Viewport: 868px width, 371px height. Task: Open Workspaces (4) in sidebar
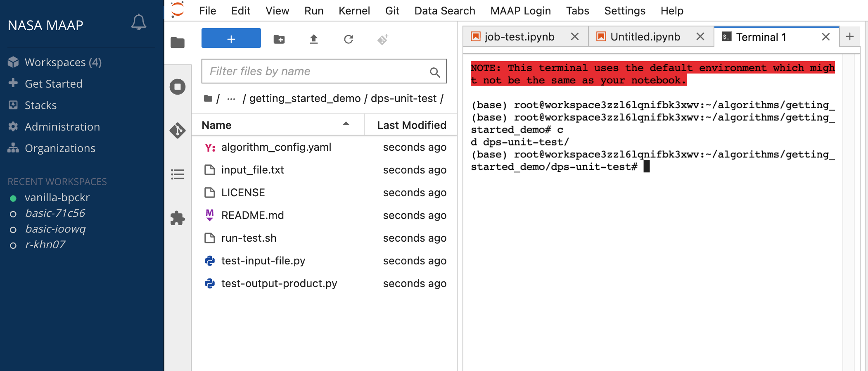coord(63,62)
